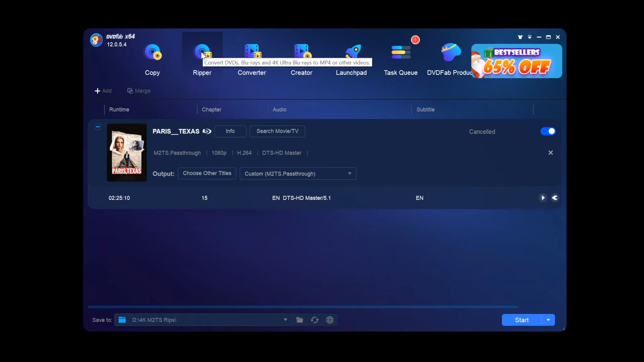The width and height of the screenshot is (644, 362).
Task: Click the DTS-HD Master label
Action: click(x=282, y=153)
